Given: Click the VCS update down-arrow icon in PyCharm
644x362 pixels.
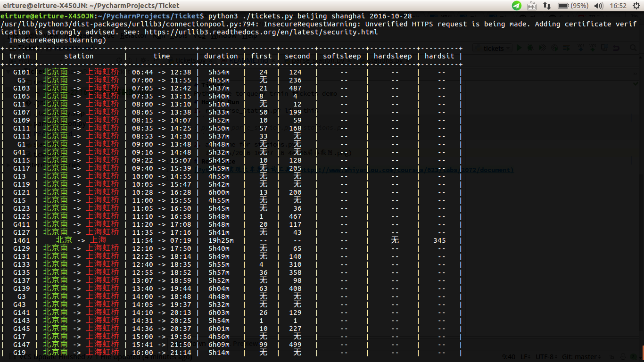Looking at the screenshot, I should 581,48.
